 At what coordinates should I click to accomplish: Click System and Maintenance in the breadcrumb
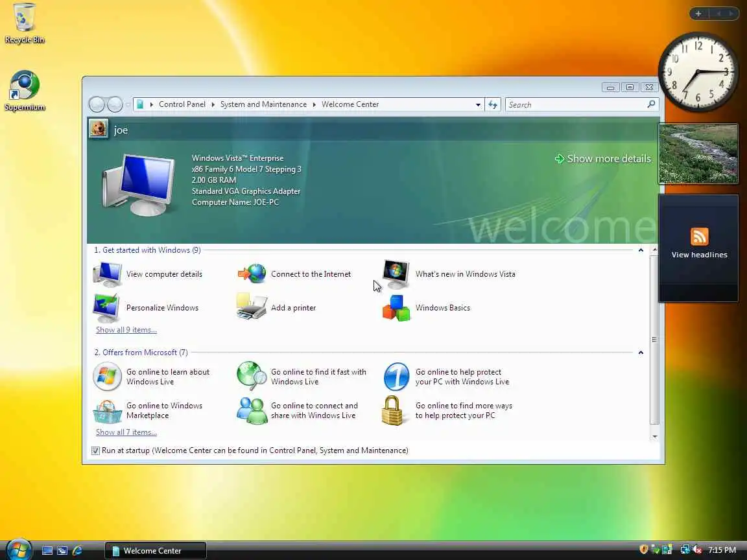coord(263,104)
